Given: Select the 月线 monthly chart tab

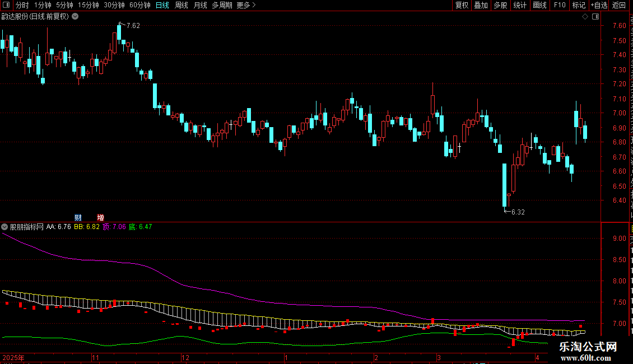Looking at the screenshot, I should [200, 5].
